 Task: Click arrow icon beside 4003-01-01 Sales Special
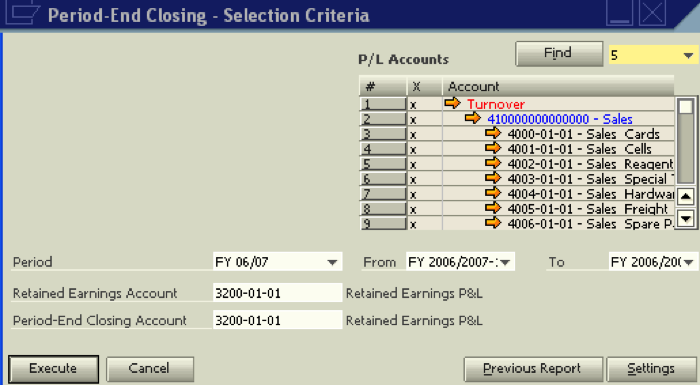point(493,178)
